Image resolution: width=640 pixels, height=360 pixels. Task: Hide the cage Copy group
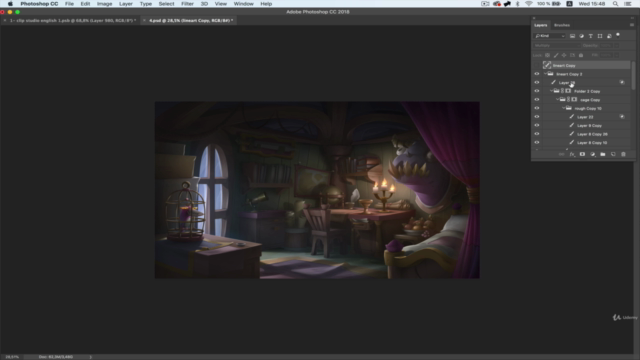coord(537,100)
